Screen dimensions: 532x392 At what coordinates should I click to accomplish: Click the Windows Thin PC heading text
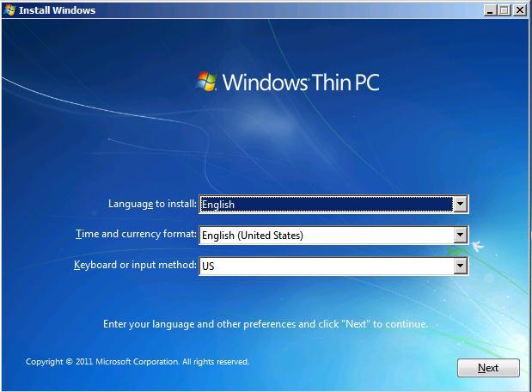(x=300, y=83)
